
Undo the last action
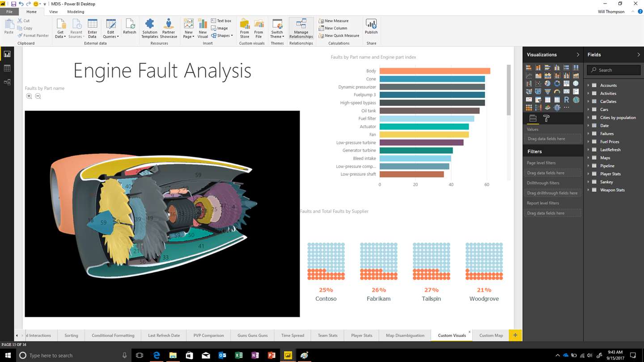(x=21, y=4)
